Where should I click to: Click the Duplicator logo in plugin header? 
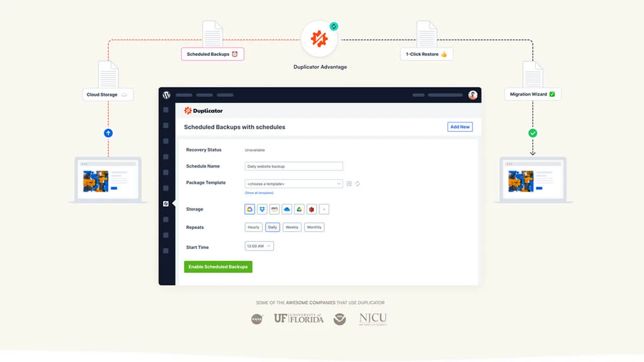[203, 111]
